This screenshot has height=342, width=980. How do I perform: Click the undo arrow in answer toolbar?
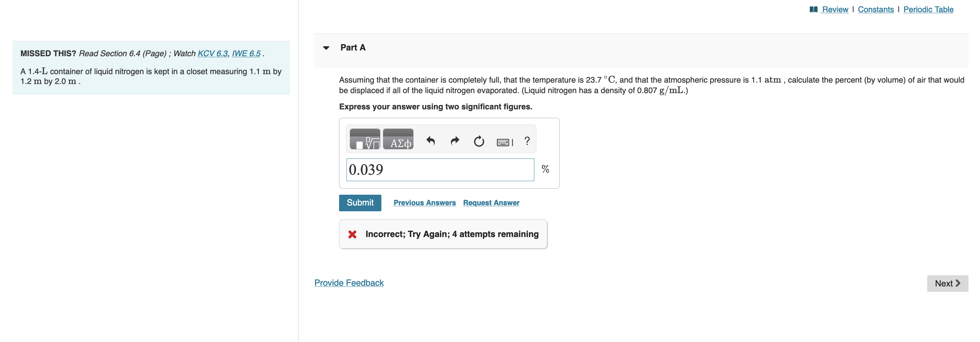point(430,141)
